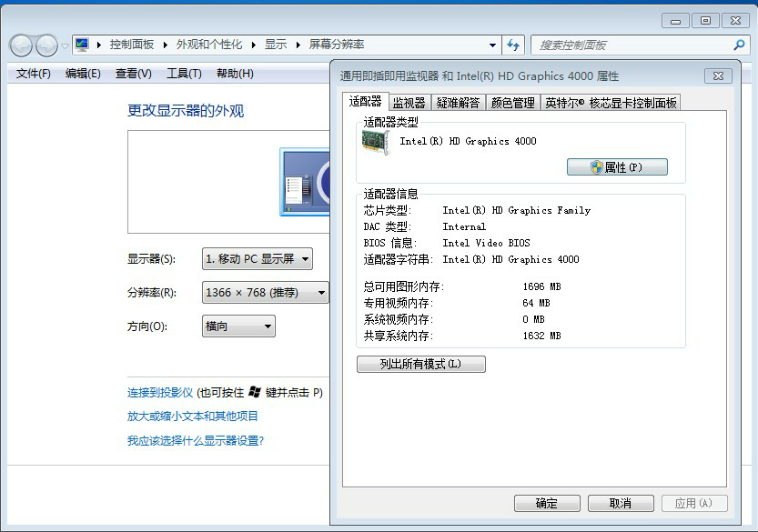Open the 编辑(E) menu

pyautogui.click(x=83, y=74)
